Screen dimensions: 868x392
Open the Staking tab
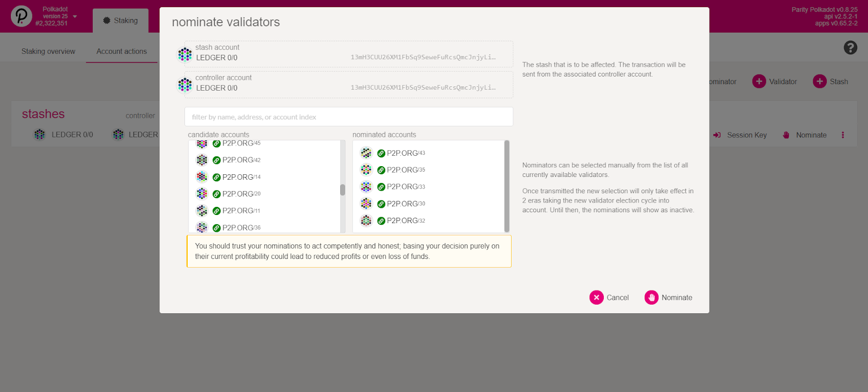point(120,21)
